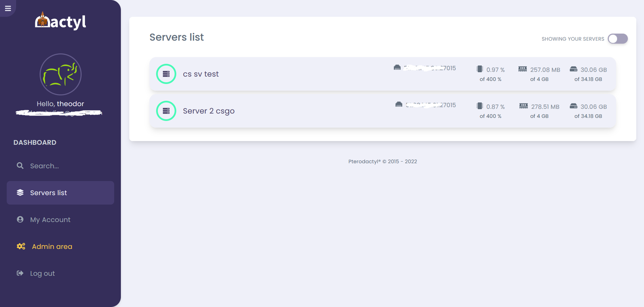The width and height of the screenshot is (644, 307).
Task: Open My Account page
Action: coord(50,220)
